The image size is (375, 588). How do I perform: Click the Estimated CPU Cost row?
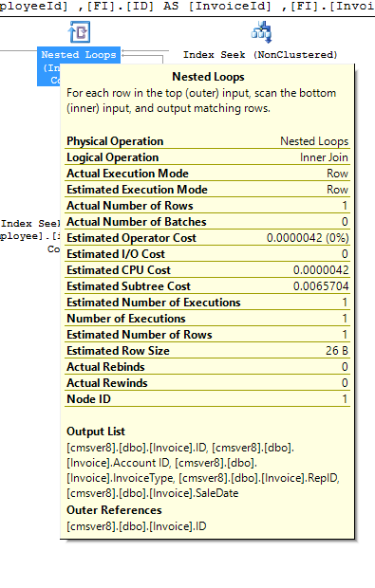pyautogui.click(x=207, y=270)
